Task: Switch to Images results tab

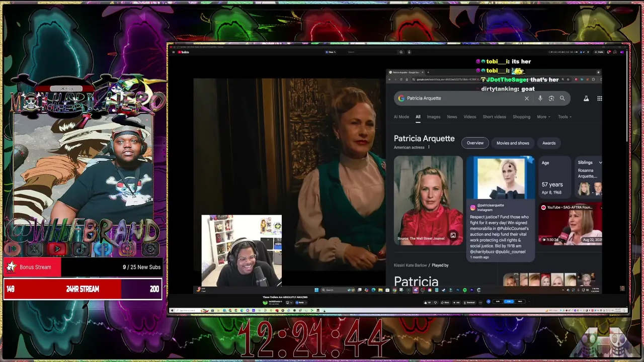Action: pos(434,117)
